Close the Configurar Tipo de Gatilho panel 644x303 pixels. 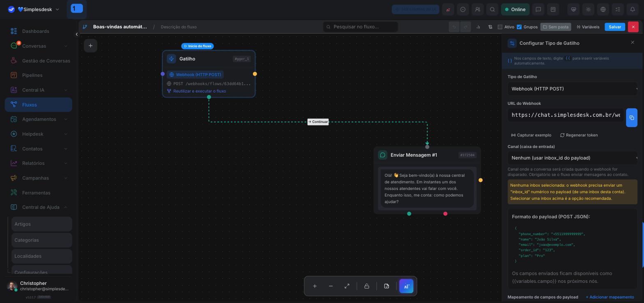coord(632,42)
